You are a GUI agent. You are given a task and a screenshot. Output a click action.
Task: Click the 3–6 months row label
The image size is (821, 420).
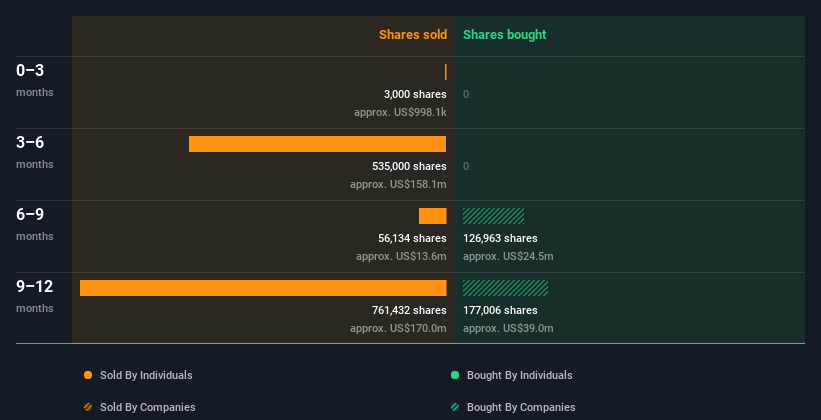30,143
